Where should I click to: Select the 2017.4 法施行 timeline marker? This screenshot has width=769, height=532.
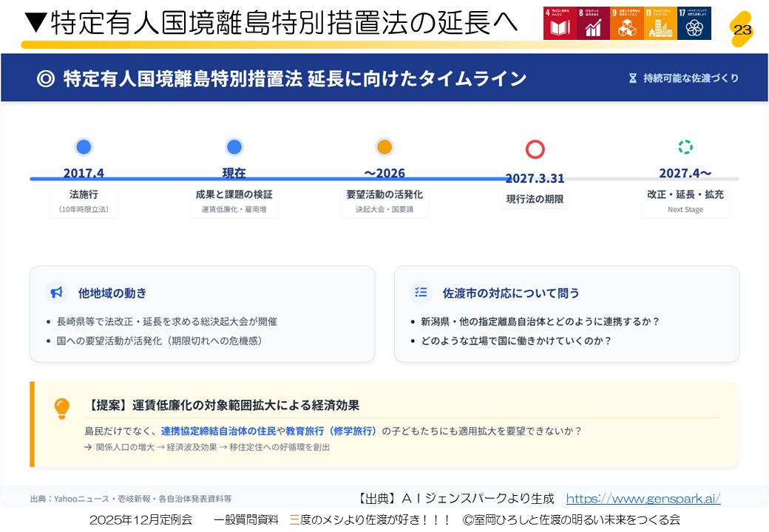[x=84, y=147]
